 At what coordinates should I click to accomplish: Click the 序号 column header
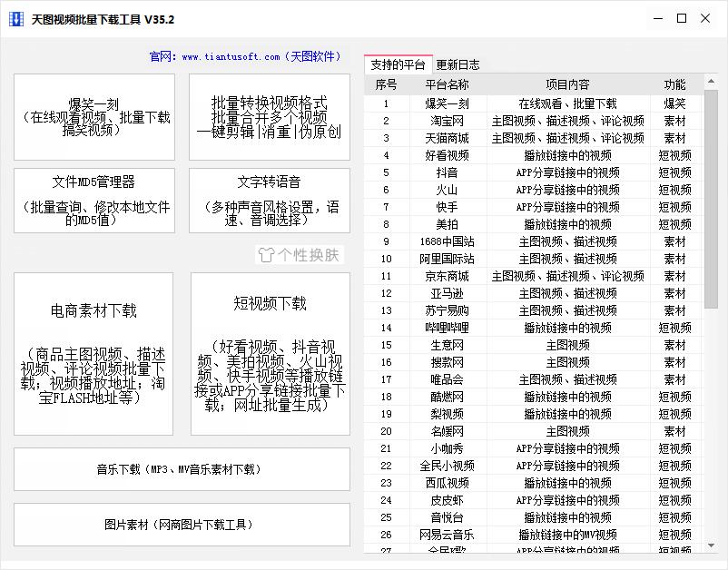coord(387,84)
